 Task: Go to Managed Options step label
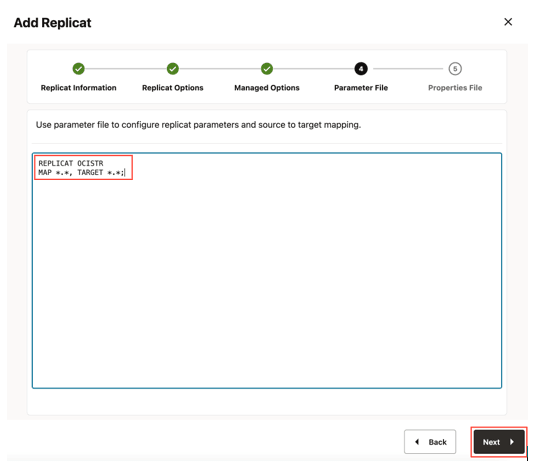[x=267, y=88]
